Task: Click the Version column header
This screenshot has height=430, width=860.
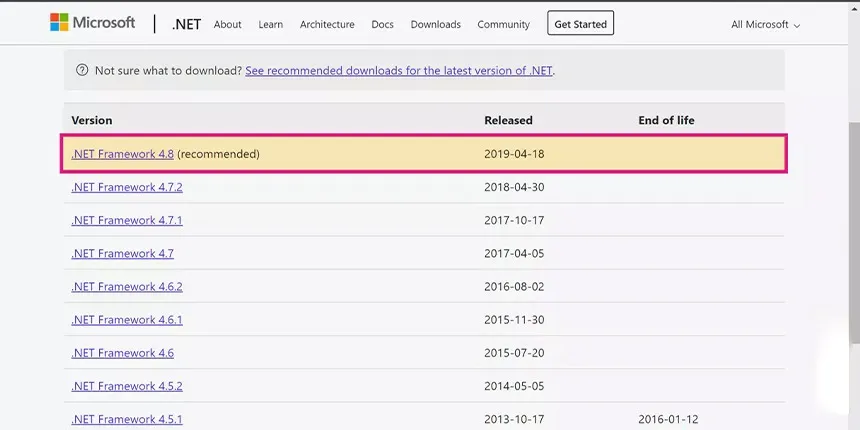Action: pos(92,120)
